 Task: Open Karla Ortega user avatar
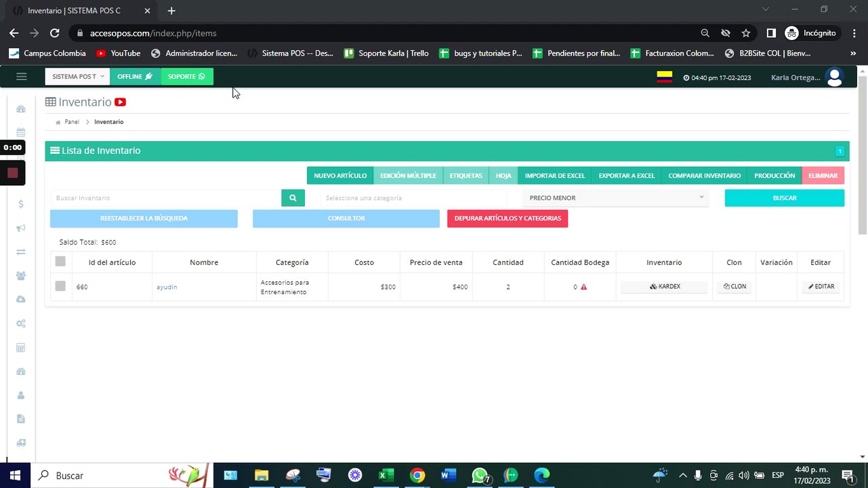[x=834, y=77]
